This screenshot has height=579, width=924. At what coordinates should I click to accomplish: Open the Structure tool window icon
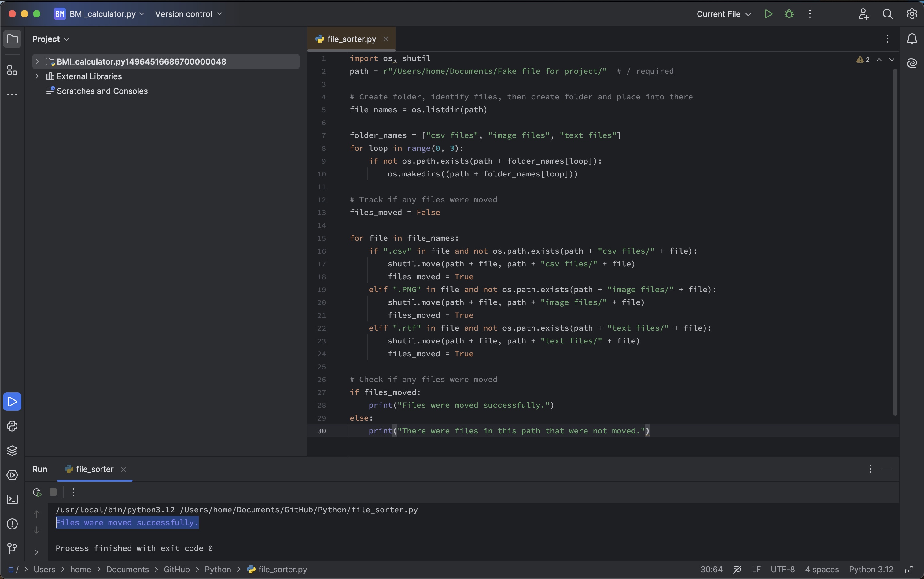(x=12, y=70)
